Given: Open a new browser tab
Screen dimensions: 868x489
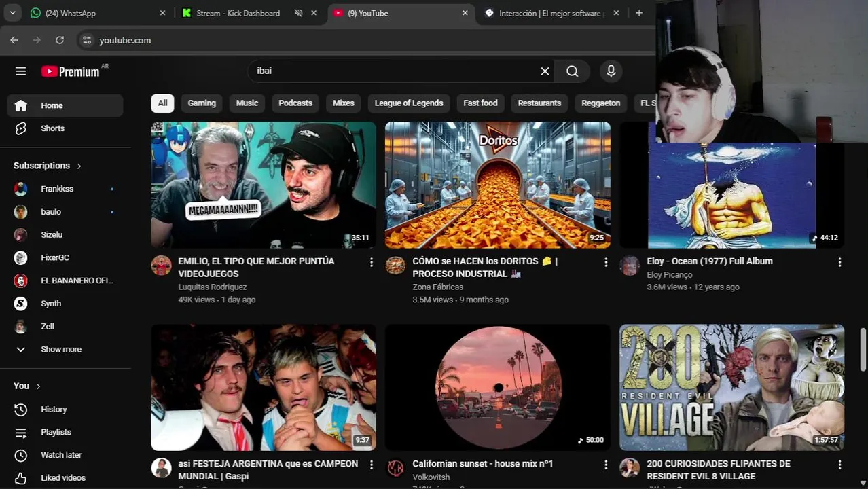Looking at the screenshot, I should pos(639,13).
